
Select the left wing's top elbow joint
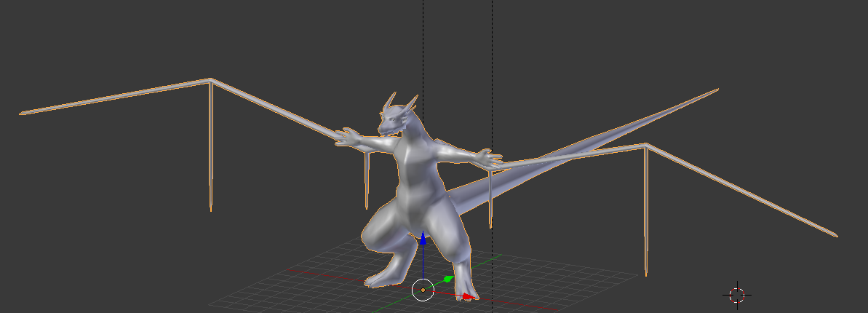coord(210,80)
